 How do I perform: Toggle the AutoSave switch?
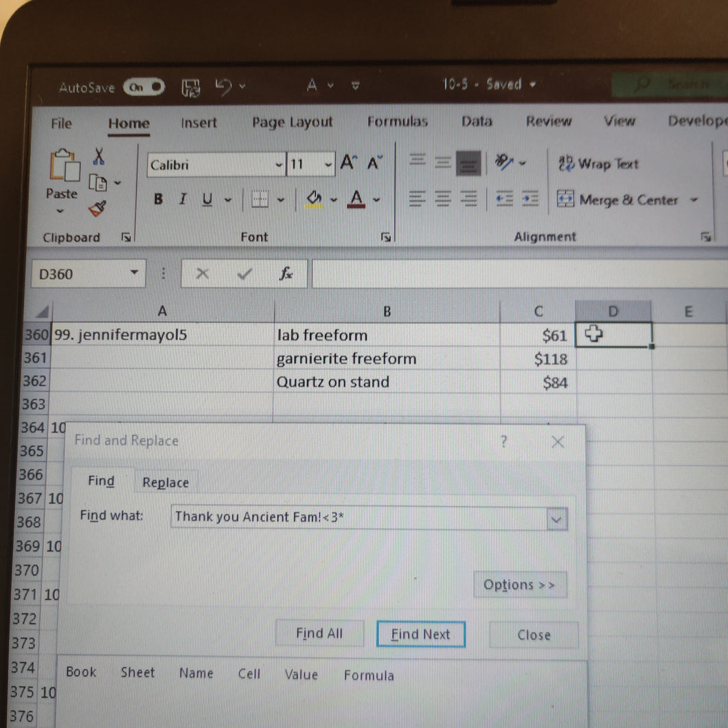coord(144,87)
